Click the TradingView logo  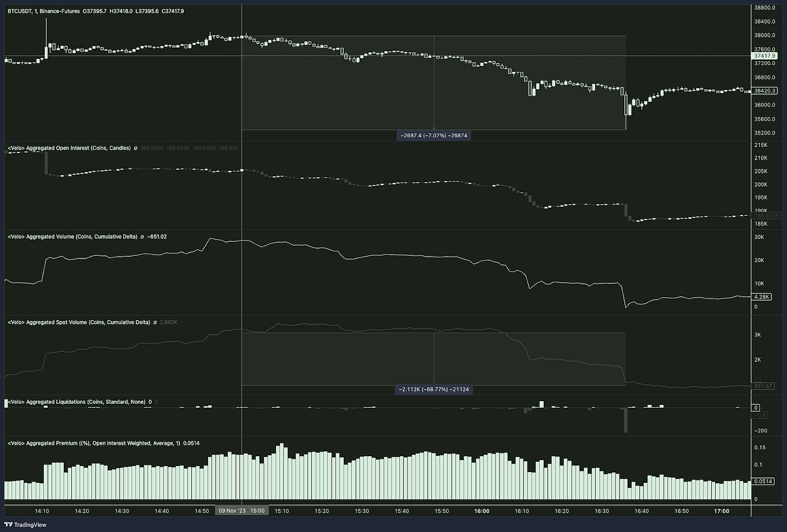point(25,524)
